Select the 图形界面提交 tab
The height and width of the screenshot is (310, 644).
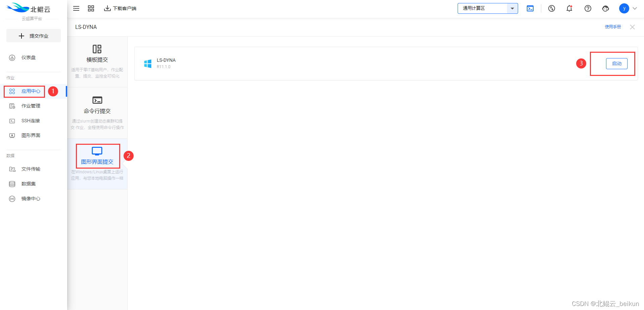coord(97,164)
